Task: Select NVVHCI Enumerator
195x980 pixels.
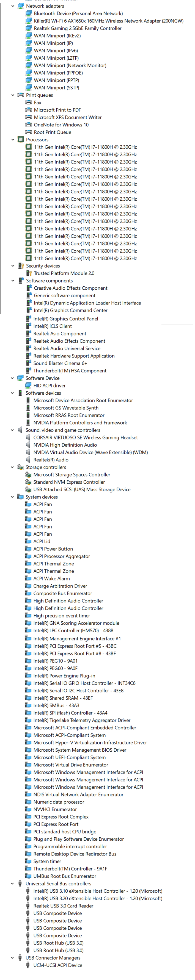Action: pyautogui.click(x=55, y=810)
